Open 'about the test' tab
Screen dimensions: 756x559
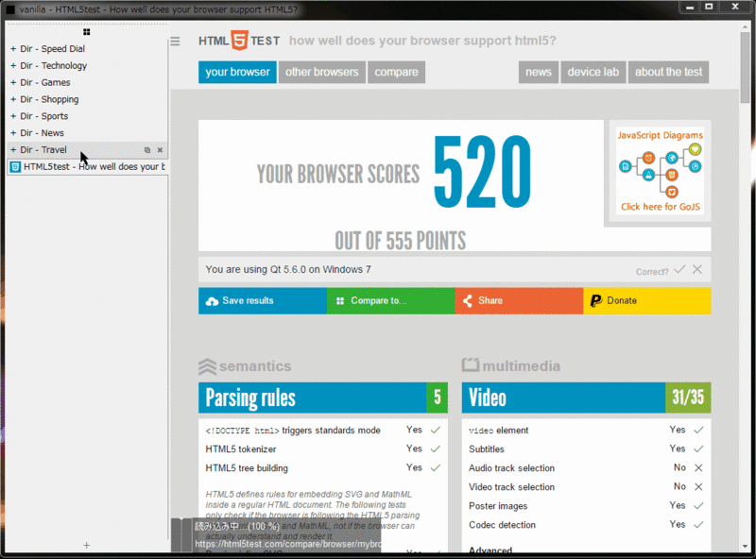(x=669, y=73)
